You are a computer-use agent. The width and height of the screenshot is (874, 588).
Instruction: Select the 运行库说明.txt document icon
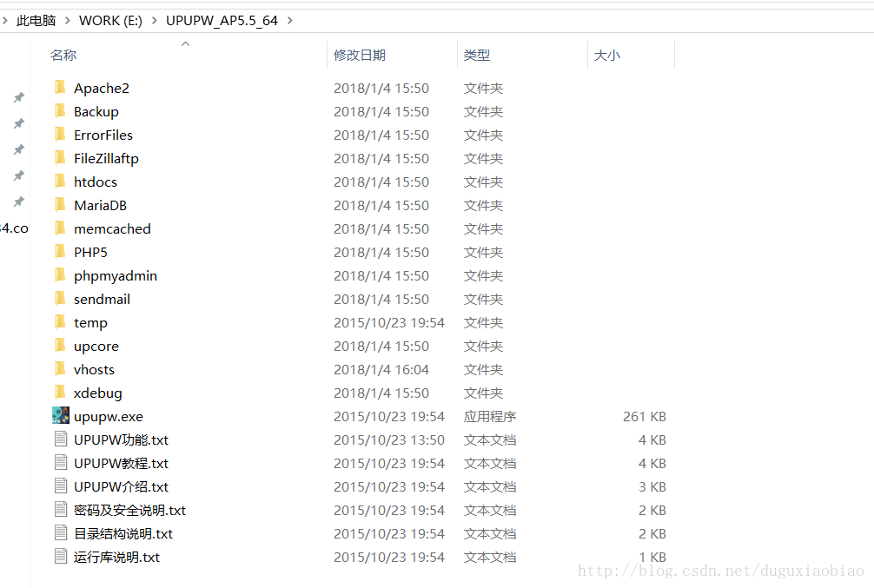61,556
